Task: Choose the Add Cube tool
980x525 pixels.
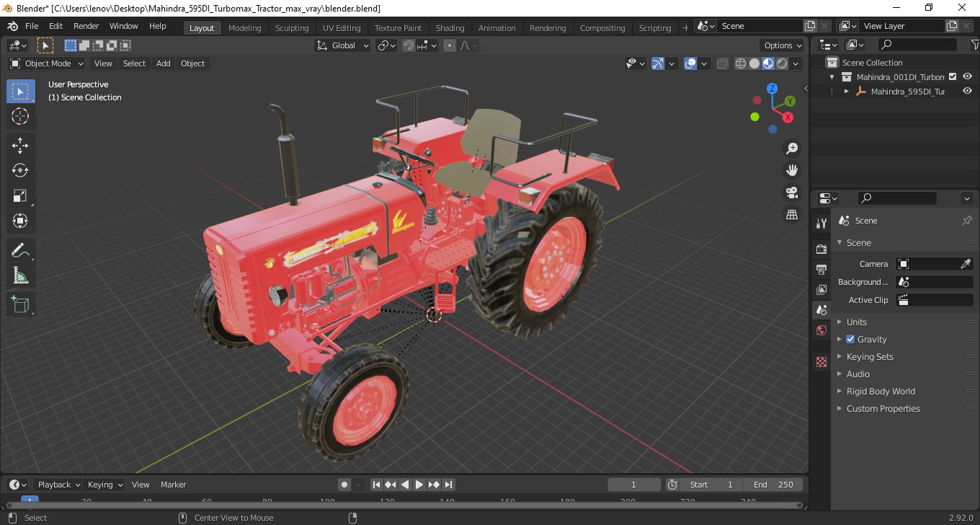Action: point(20,305)
